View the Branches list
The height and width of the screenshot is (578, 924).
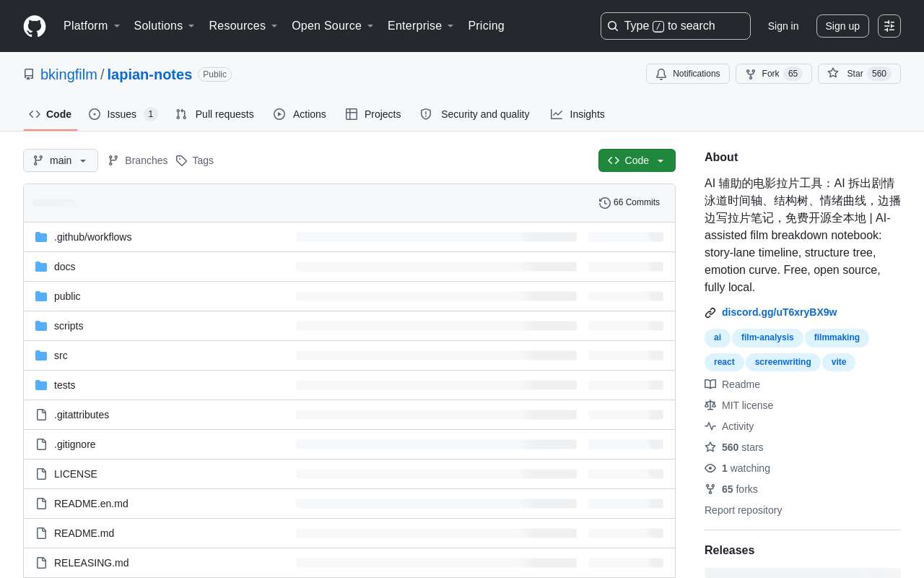point(137,160)
